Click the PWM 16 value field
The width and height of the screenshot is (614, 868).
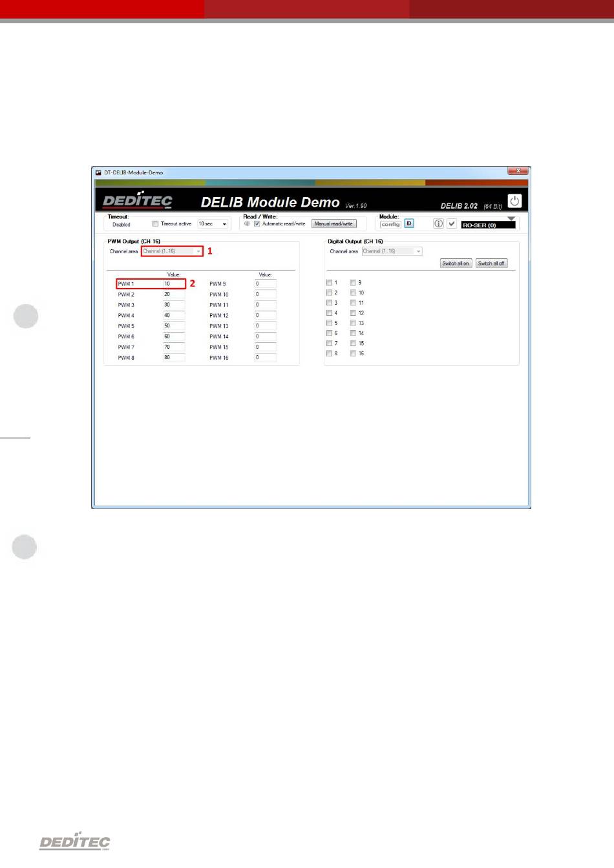[x=265, y=357]
